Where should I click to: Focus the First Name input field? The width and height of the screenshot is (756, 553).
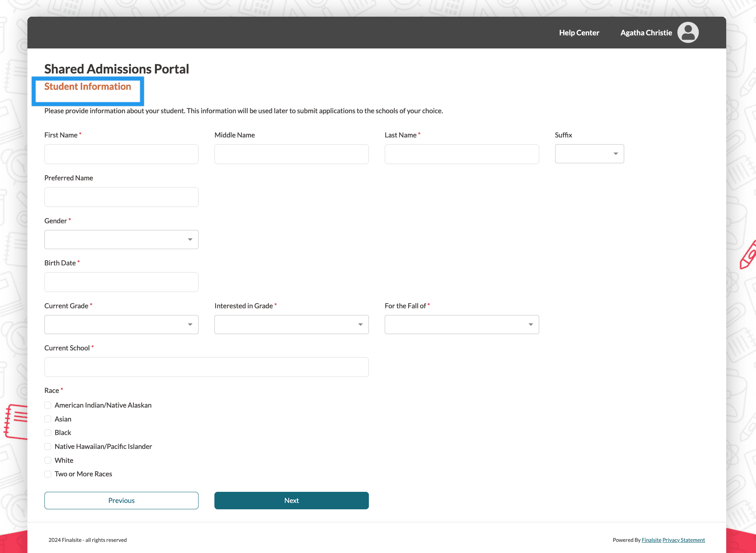(121, 154)
